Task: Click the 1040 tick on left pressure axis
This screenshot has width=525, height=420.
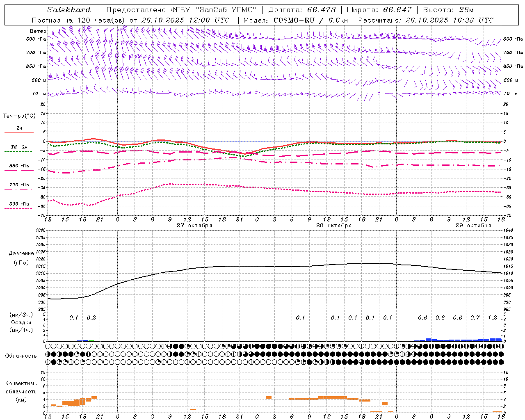Action: (x=41, y=231)
